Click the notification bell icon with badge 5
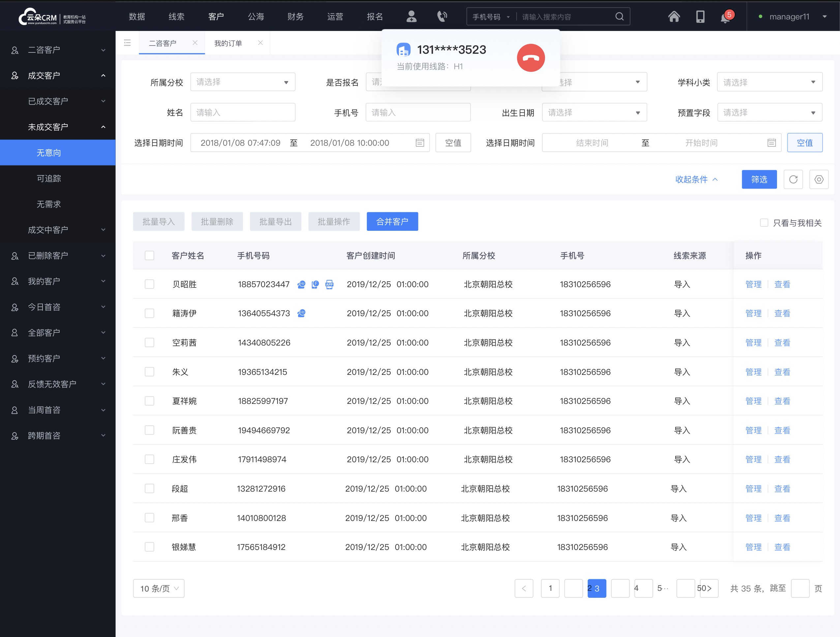This screenshot has width=840, height=637. (x=726, y=17)
